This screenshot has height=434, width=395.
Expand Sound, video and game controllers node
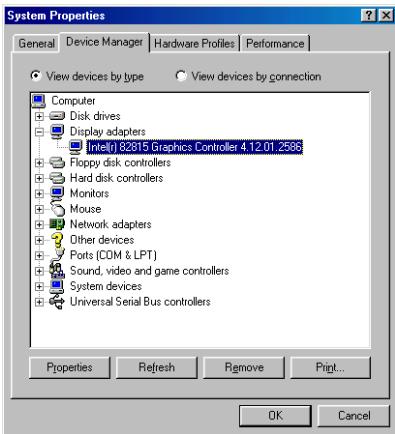pos(39,271)
